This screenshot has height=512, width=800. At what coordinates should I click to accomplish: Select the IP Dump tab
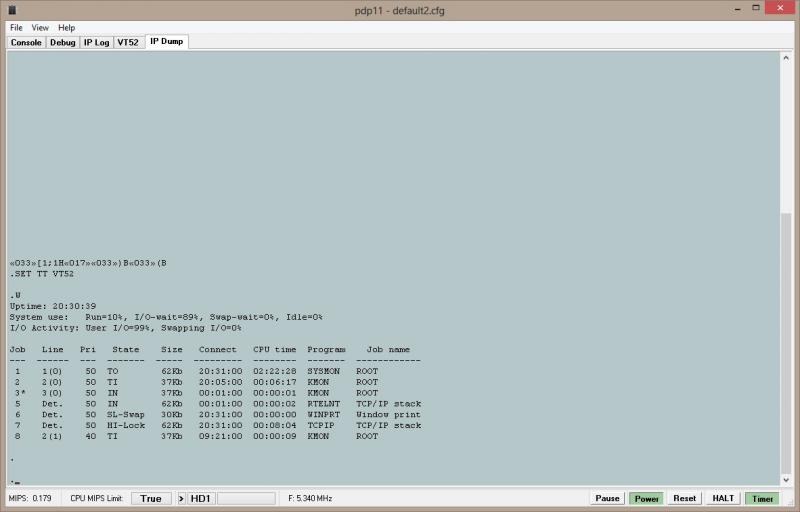click(x=166, y=42)
